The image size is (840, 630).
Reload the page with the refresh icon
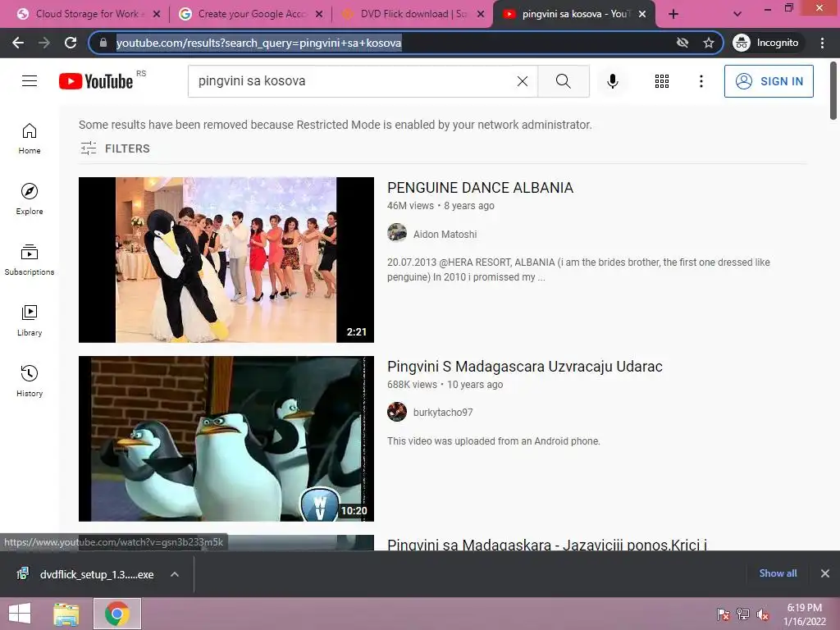click(x=71, y=43)
